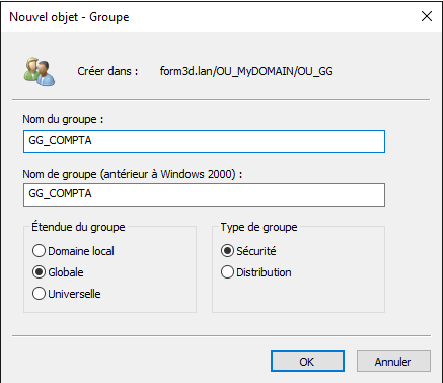Confirm group creation with OK

tap(308, 361)
